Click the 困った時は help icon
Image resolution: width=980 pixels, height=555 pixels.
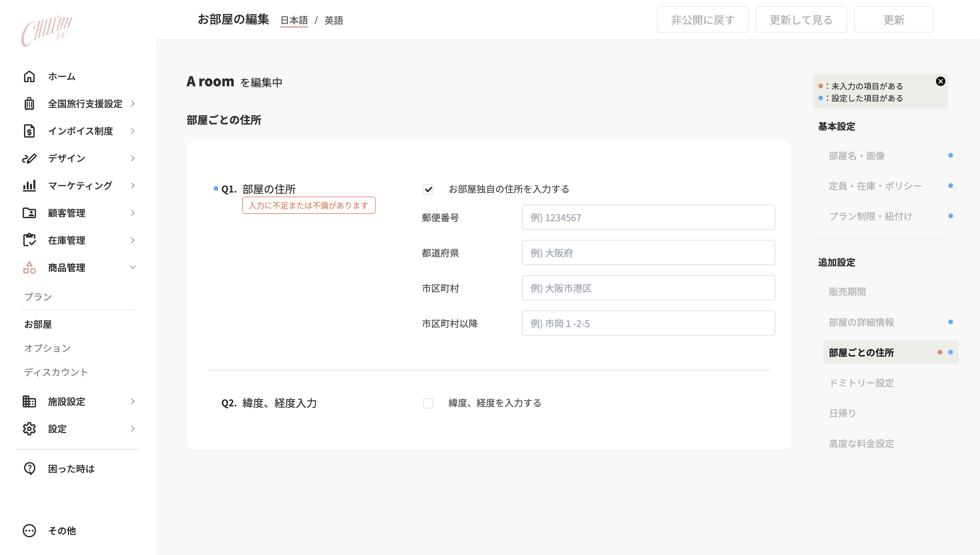click(x=30, y=468)
